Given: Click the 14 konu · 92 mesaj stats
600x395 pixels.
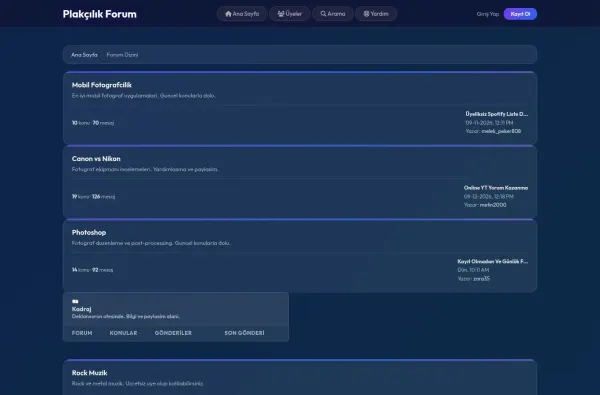Looking at the screenshot, I should tap(92, 270).
